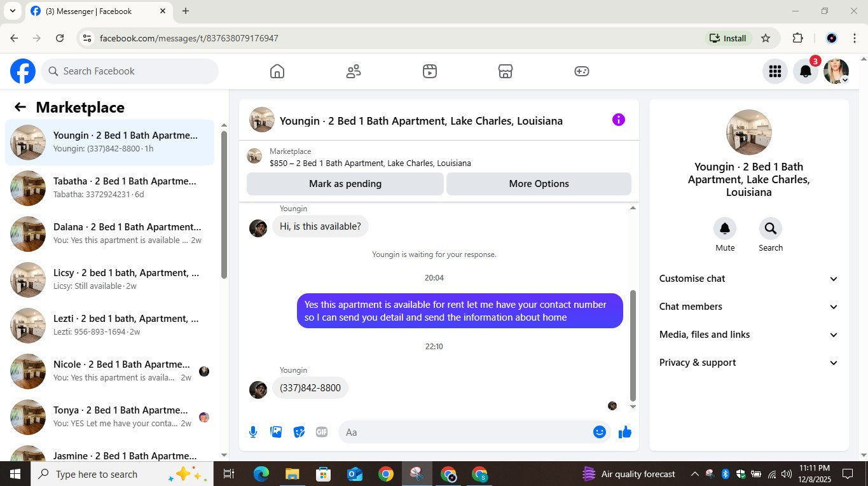
Task: Open the Video (Watch) icon
Action: point(430,71)
